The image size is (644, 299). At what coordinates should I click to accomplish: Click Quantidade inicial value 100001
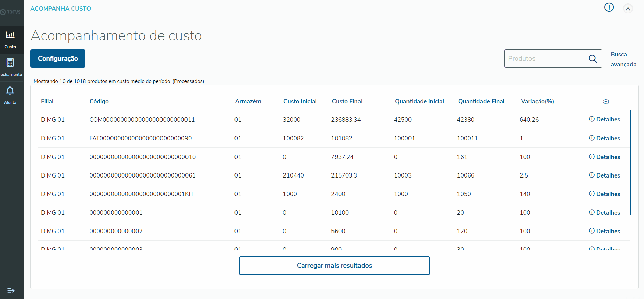tap(404, 138)
